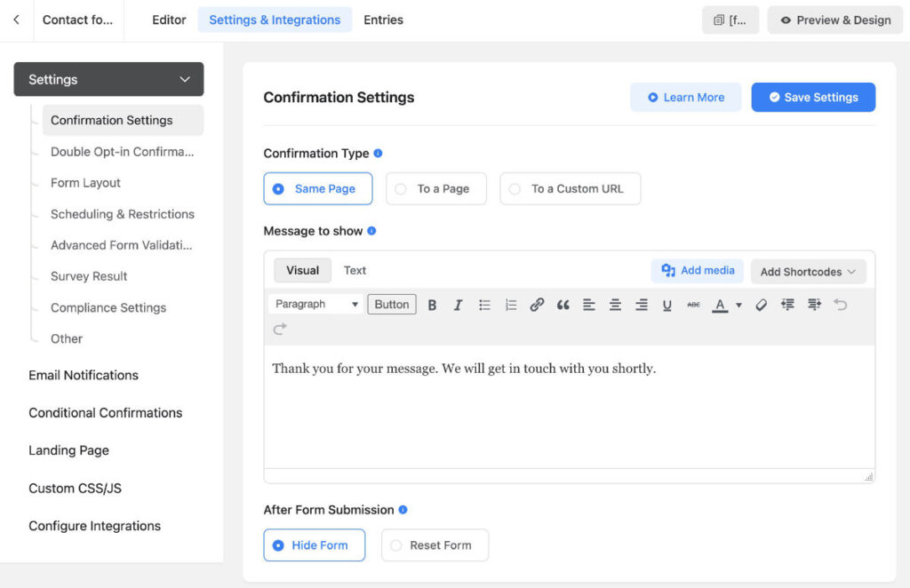Insert a numbered list
The height and width of the screenshot is (588, 910).
tap(510, 304)
